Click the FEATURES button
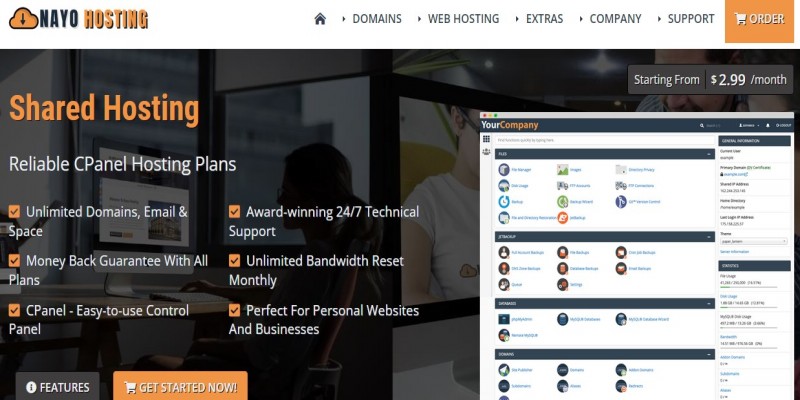This screenshot has height=400, width=800. (57, 387)
